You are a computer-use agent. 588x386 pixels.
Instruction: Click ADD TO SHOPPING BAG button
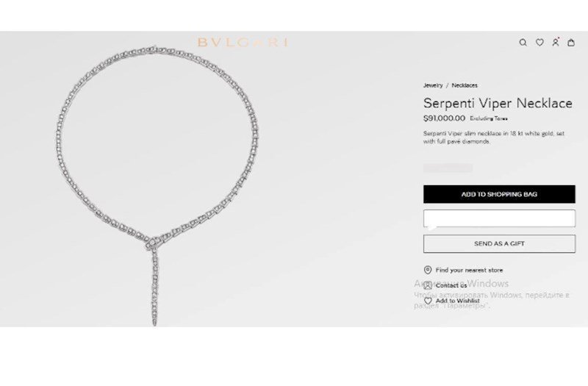(499, 194)
